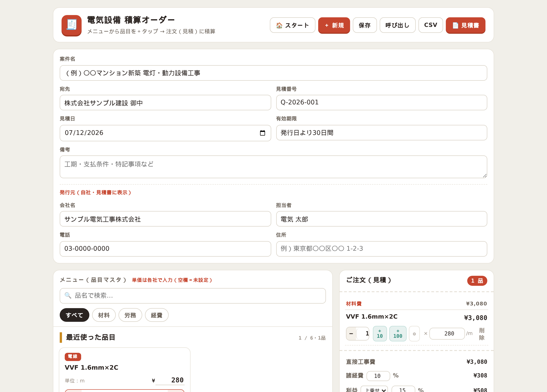Select the 材料 category filter
The width and height of the screenshot is (547, 392).
pyautogui.click(x=104, y=315)
